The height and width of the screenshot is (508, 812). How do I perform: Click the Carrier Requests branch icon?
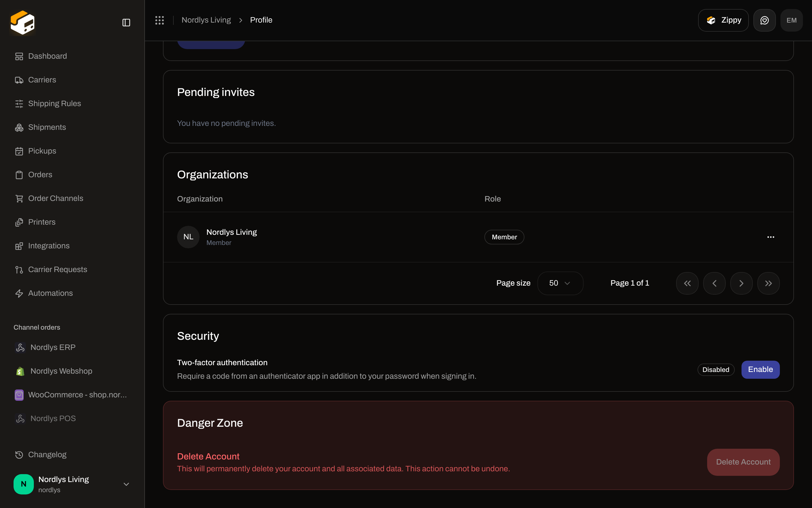coord(19,270)
